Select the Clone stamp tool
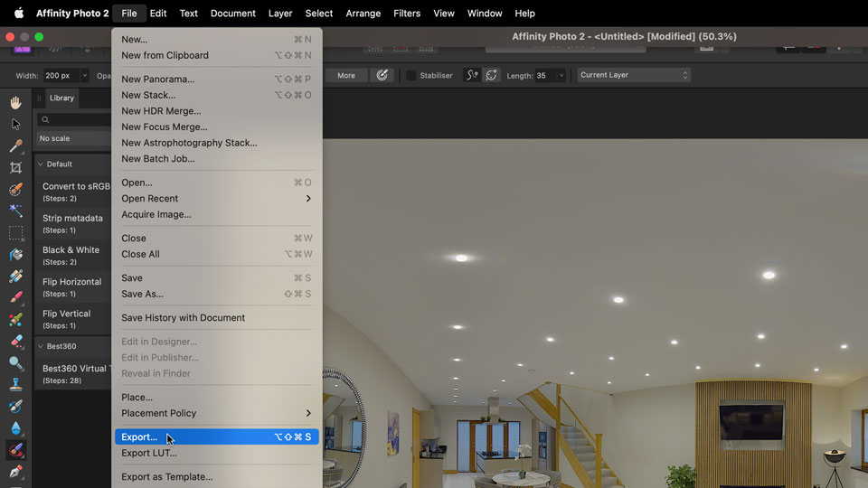Screen dimensions: 868x488 (15, 385)
